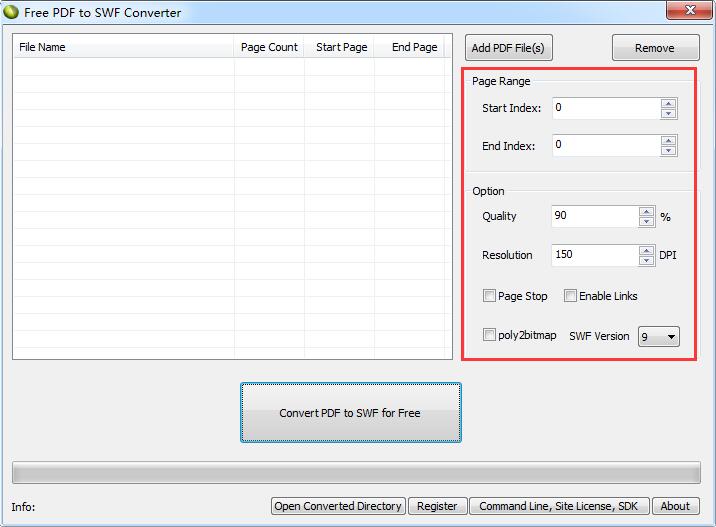This screenshot has width=716, height=527.
Task: Decrease End Index with down arrow
Action: tap(668, 151)
